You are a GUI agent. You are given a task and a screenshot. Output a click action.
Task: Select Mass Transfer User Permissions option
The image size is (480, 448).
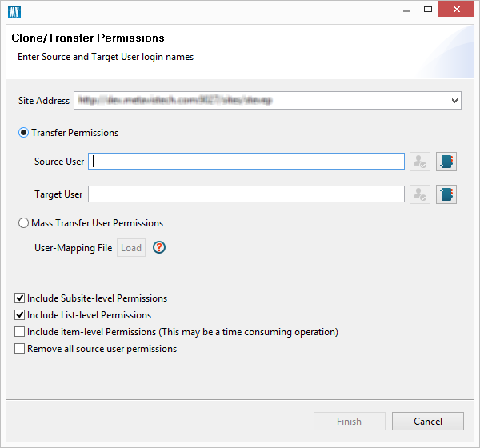pyautogui.click(x=24, y=223)
